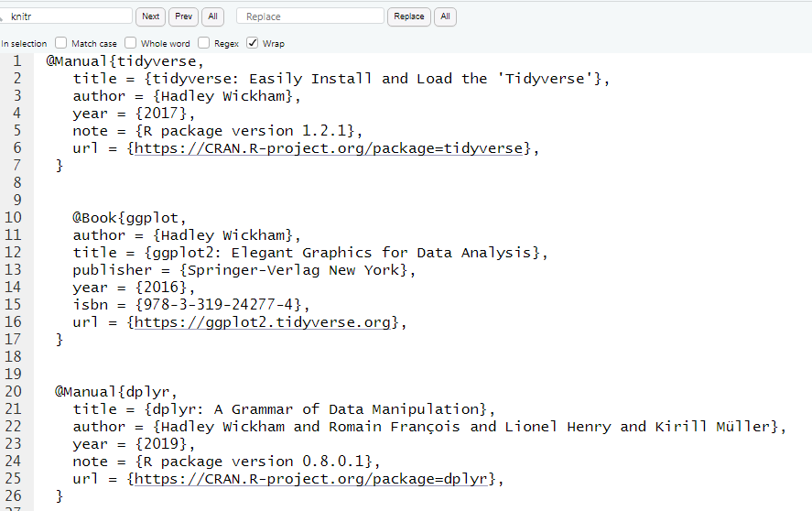This screenshot has width=812, height=511.
Task: Click the @Book{ggplot, entry line
Action: pyautogui.click(x=129, y=218)
